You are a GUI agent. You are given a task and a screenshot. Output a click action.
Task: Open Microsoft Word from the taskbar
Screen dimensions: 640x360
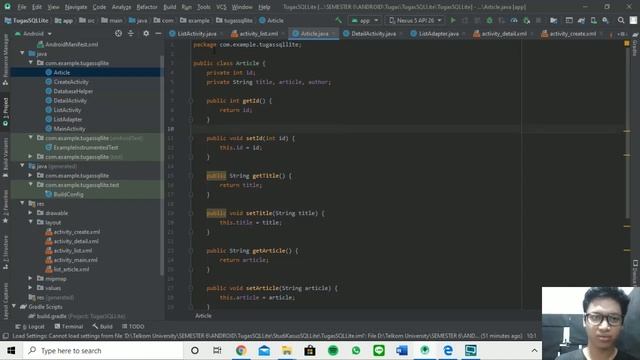point(402,350)
